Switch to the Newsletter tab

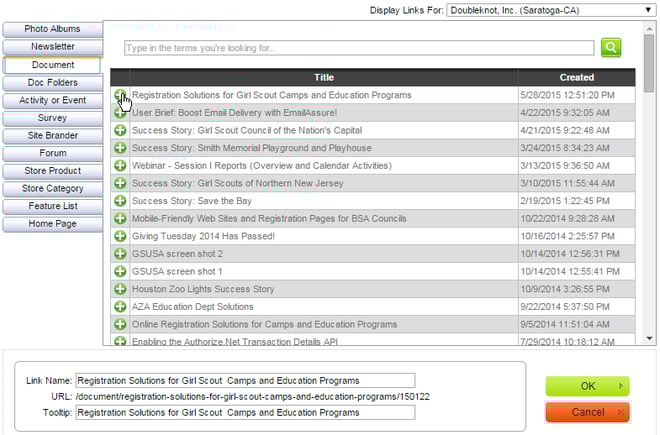(53, 47)
